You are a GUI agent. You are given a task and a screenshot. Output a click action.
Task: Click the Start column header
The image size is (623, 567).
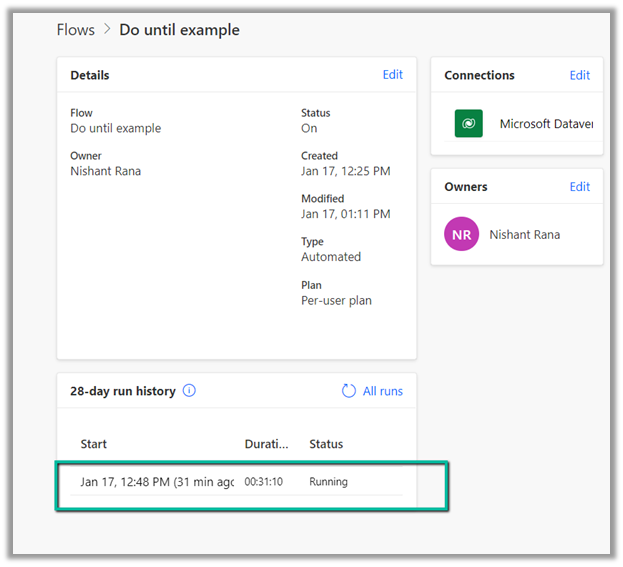click(x=93, y=444)
